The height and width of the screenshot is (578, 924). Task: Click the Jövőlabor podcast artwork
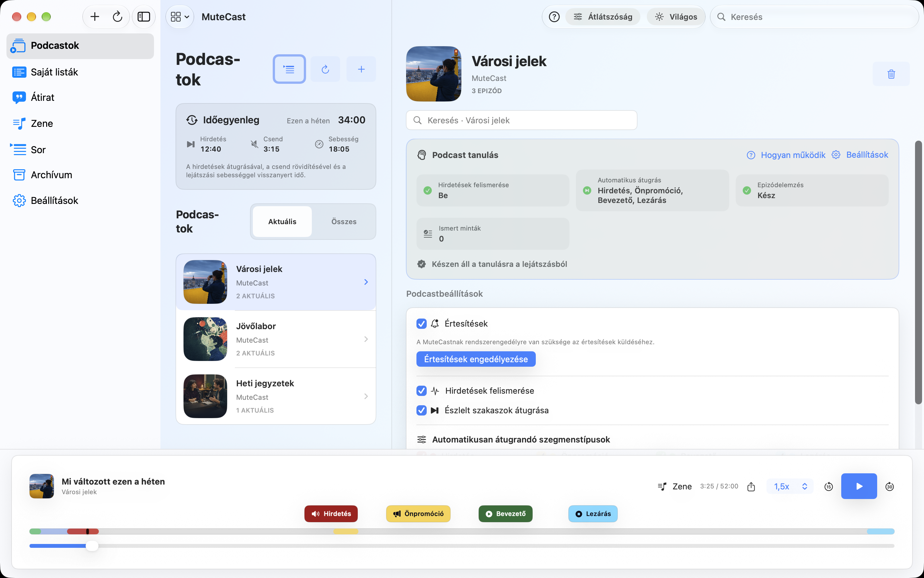[x=205, y=339]
